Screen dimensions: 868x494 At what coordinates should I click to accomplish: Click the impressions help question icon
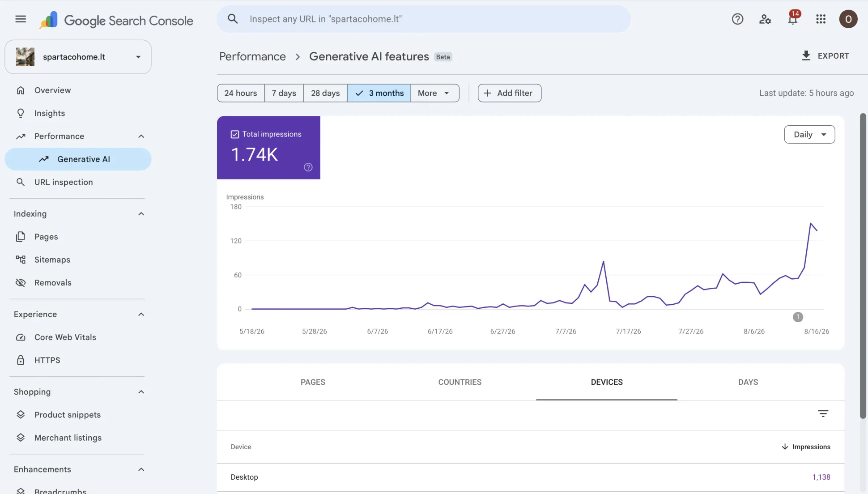click(x=308, y=167)
